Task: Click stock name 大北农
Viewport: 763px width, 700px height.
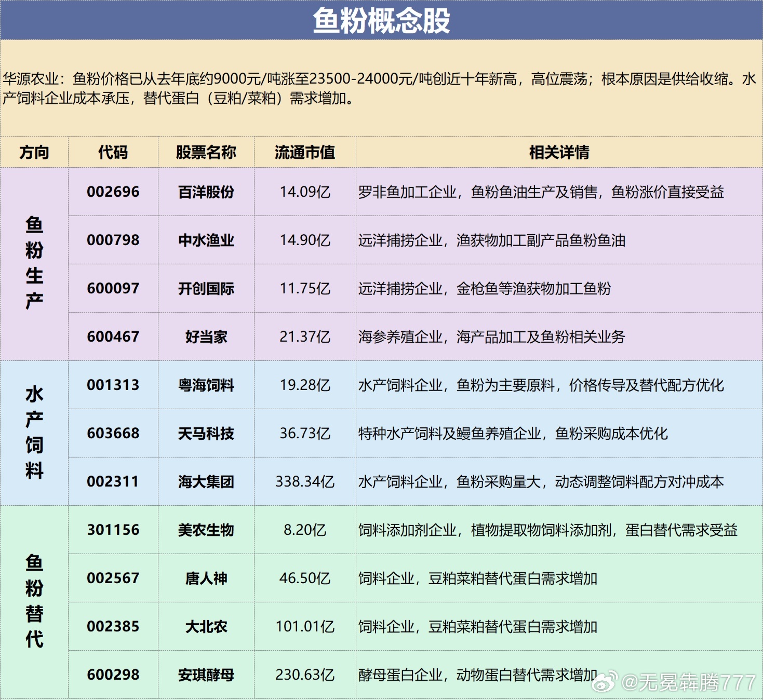Action: tap(206, 626)
